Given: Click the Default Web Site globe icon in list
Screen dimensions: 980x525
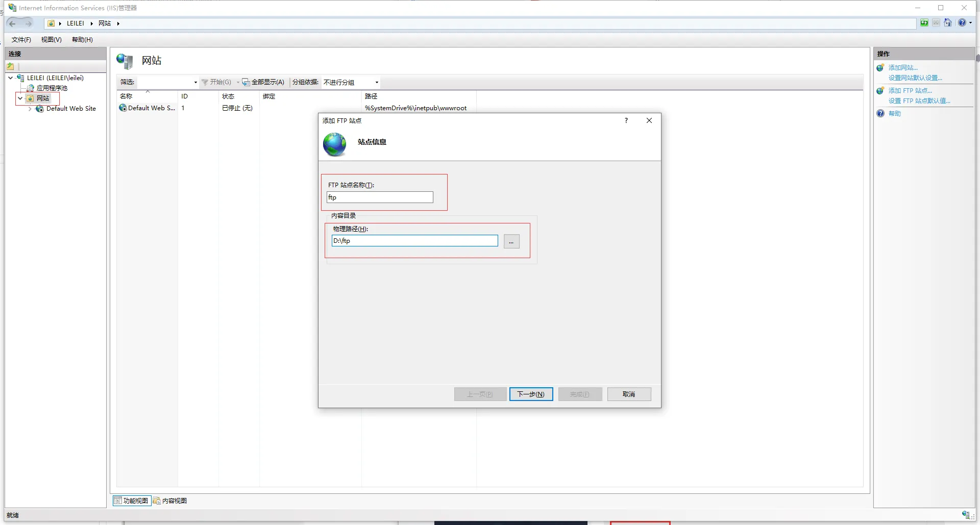Looking at the screenshot, I should click(122, 108).
